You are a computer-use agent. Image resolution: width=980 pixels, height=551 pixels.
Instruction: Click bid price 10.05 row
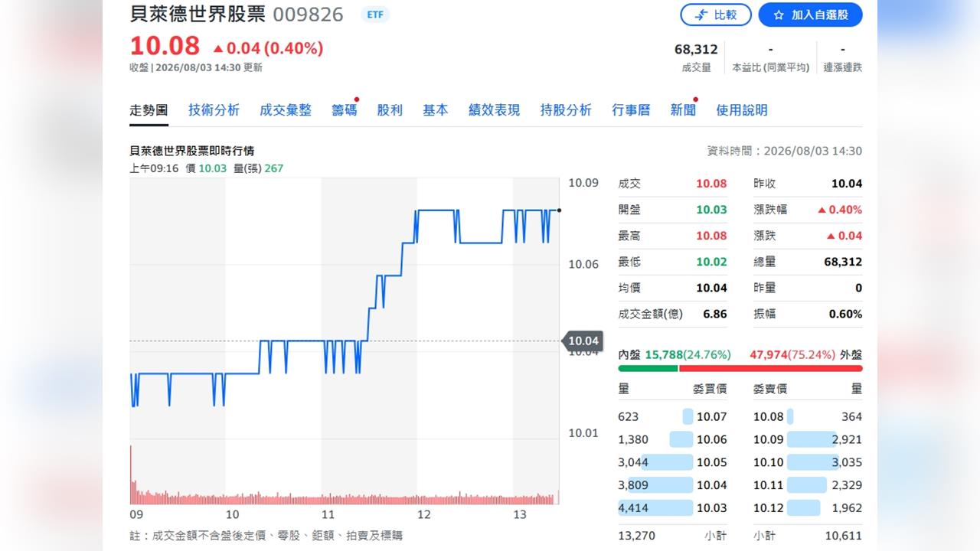pos(672,462)
